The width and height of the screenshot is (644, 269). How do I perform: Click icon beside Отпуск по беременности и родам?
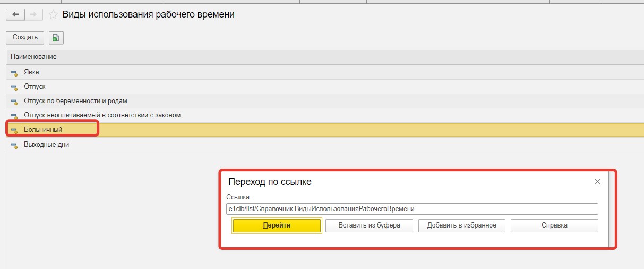[x=14, y=101]
